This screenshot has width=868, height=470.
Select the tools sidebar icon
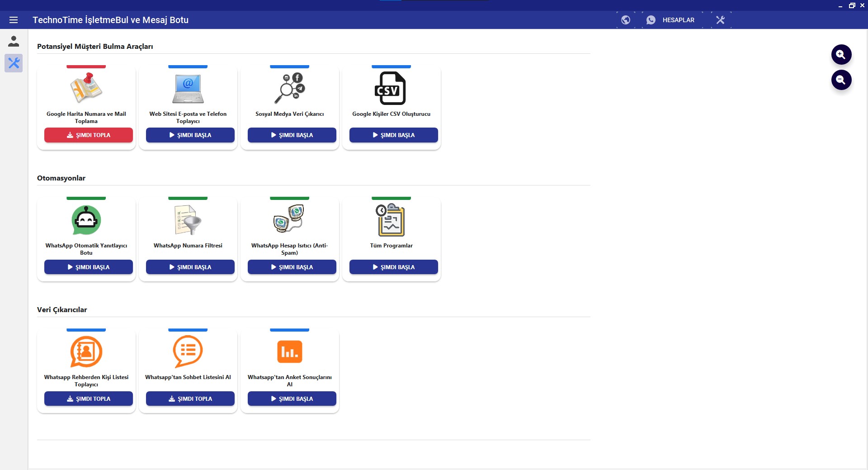[x=14, y=63]
